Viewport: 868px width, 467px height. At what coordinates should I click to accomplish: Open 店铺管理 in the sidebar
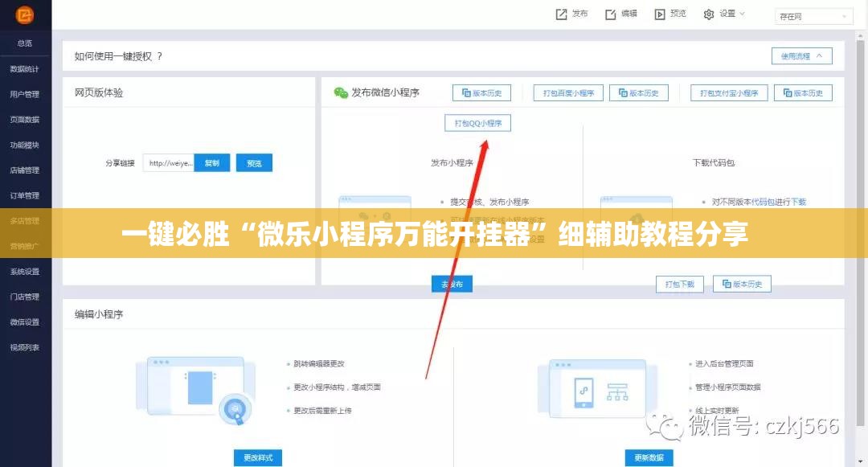(x=25, y=170)
